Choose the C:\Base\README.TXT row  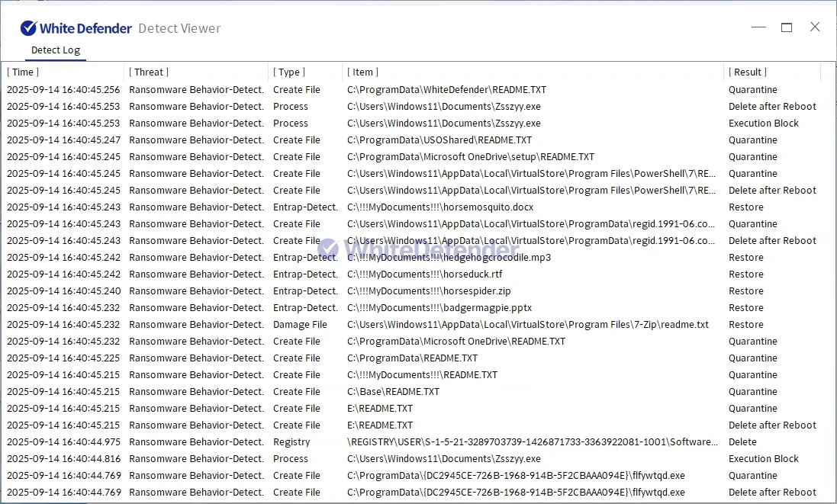pos(393,392)
